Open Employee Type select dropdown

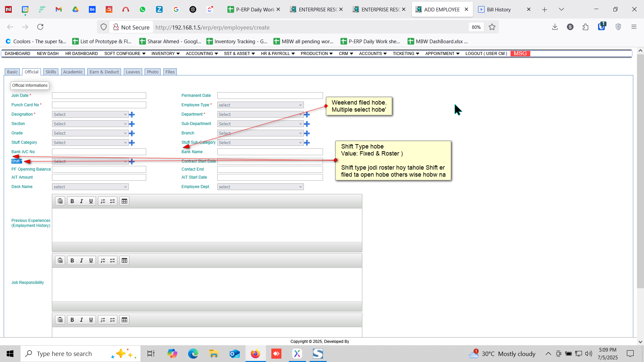pyautogui.click(x=260, y=105)
